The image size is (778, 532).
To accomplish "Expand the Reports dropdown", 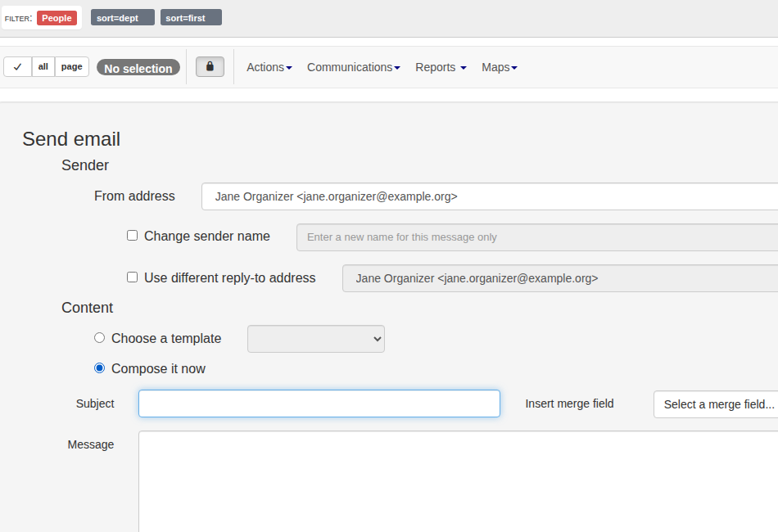I will 440,67.
